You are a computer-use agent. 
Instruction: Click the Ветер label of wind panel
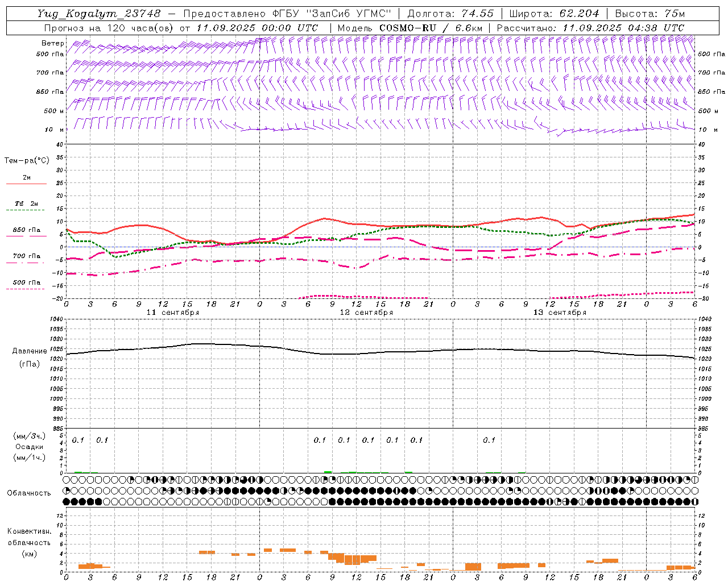(x=52, y=43)
